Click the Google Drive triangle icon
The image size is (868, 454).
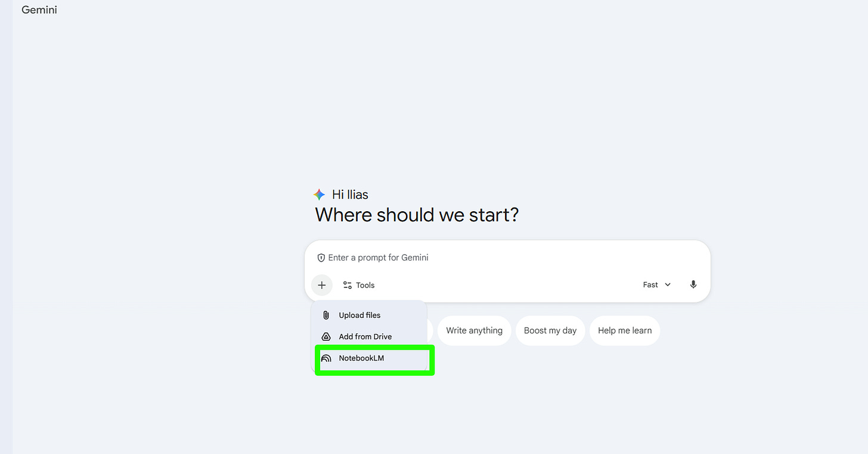tap(326, 336)
